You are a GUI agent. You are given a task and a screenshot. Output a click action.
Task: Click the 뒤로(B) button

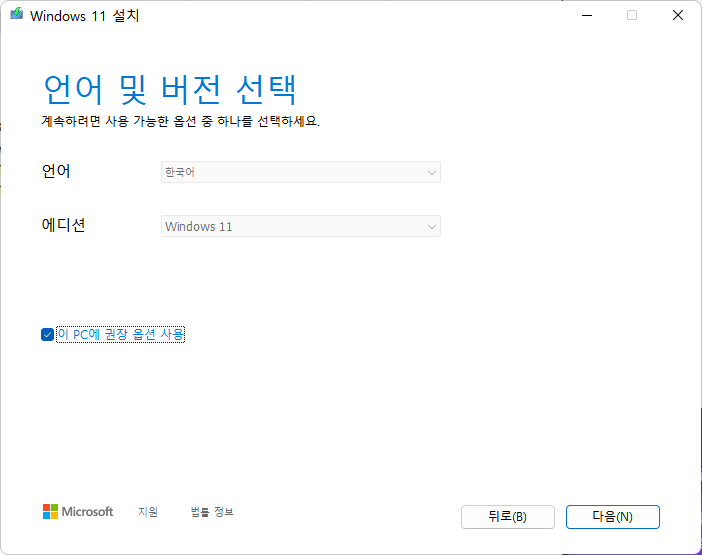[508, 517]
